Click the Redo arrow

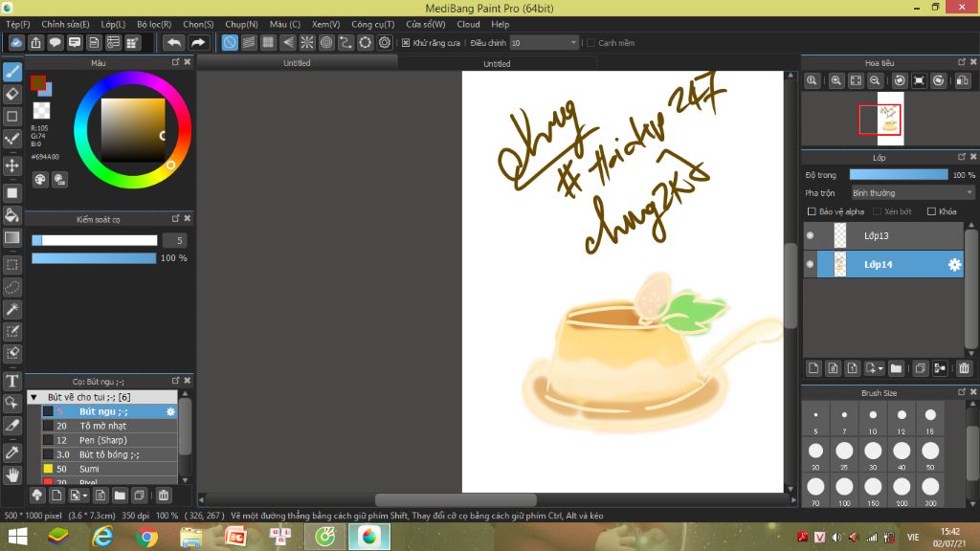[197, 42]
